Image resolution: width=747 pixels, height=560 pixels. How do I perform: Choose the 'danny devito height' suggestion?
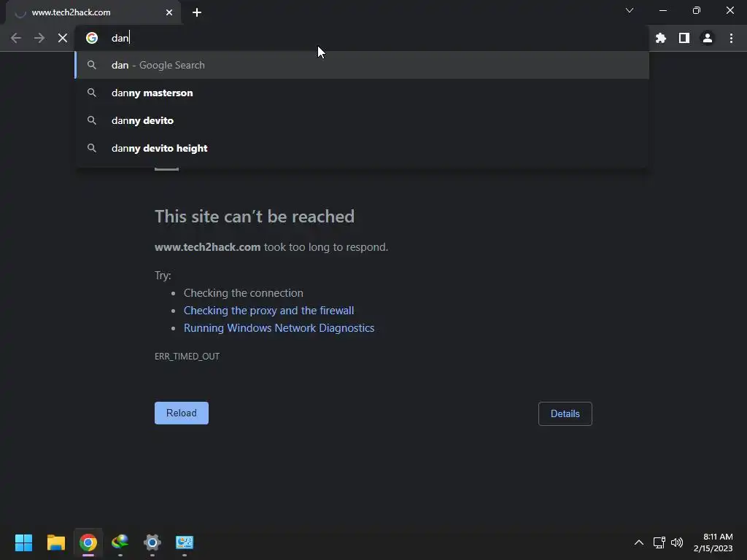click(x=362, y=148)
